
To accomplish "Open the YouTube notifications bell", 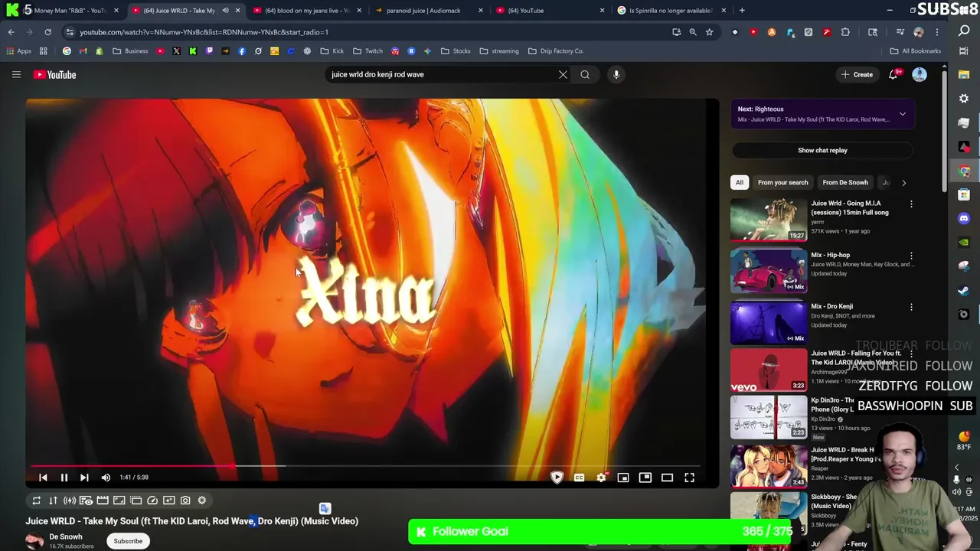I will [x=893, y=74].
